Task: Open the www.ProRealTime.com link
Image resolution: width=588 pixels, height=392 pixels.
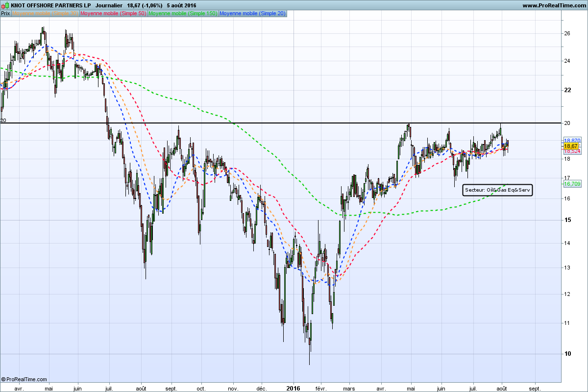Action: coord(553,5)
